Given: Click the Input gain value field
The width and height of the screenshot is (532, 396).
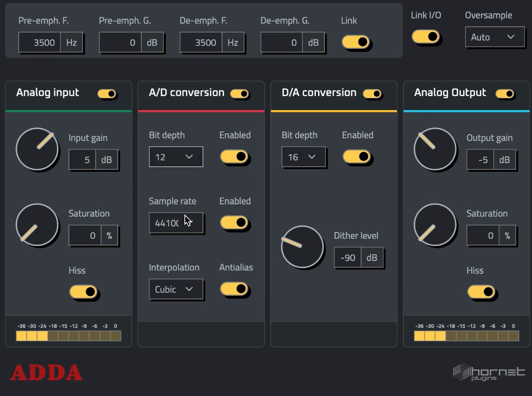Looking at the screenshot, I should point(82,159).
